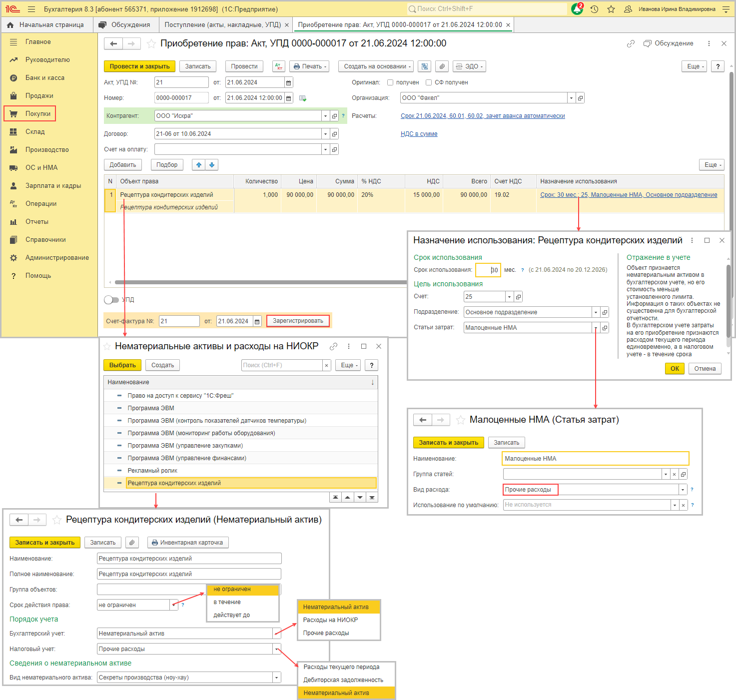Click the paperclip attachments icon in the toolbar
This screenshot has height=700, width=736.
(x=442, y=66)
